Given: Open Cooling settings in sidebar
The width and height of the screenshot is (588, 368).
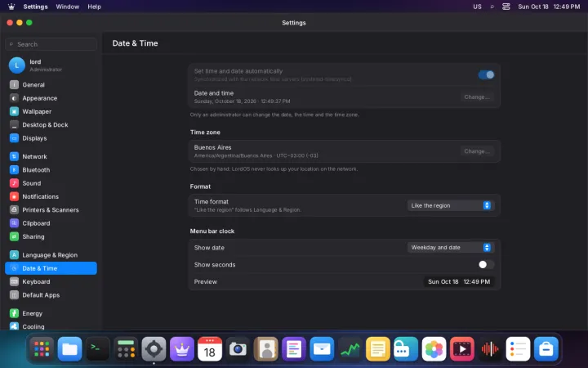Looking at the screenshot, I should [51, 326].
